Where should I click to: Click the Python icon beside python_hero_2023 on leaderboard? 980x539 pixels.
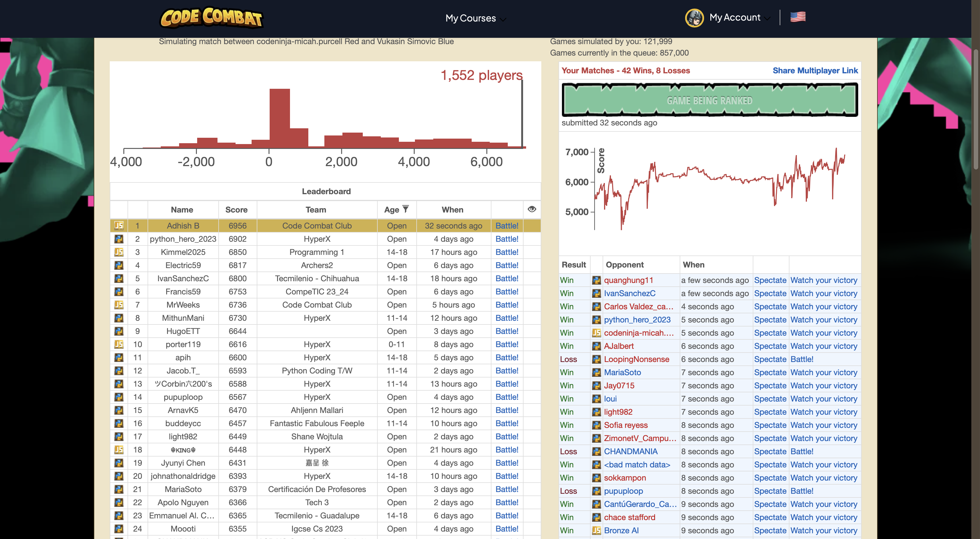119,239
